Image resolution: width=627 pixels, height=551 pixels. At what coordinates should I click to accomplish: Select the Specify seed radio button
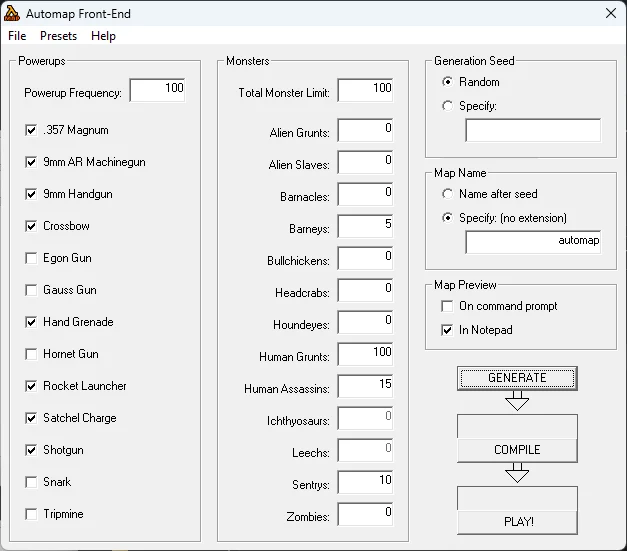click(447, 106)
